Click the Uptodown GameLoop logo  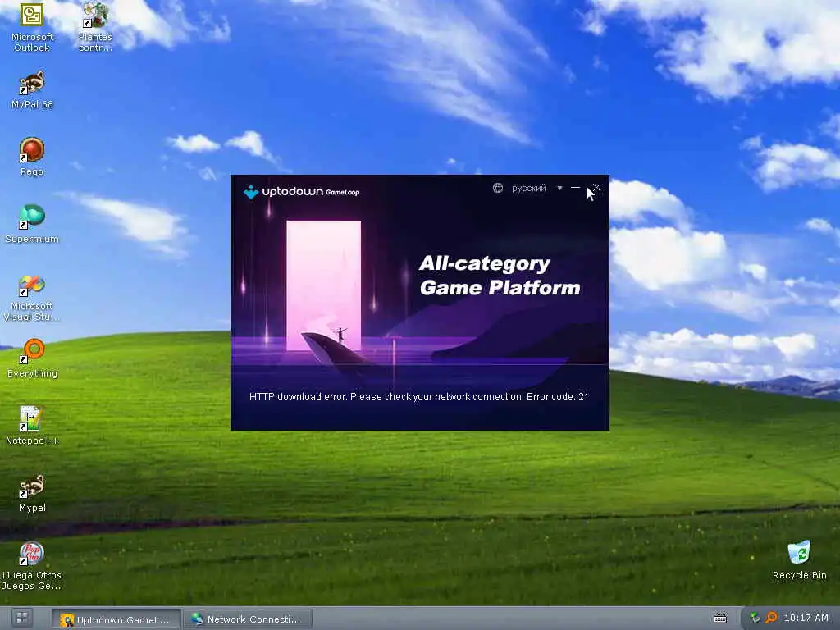pos(302,191)
